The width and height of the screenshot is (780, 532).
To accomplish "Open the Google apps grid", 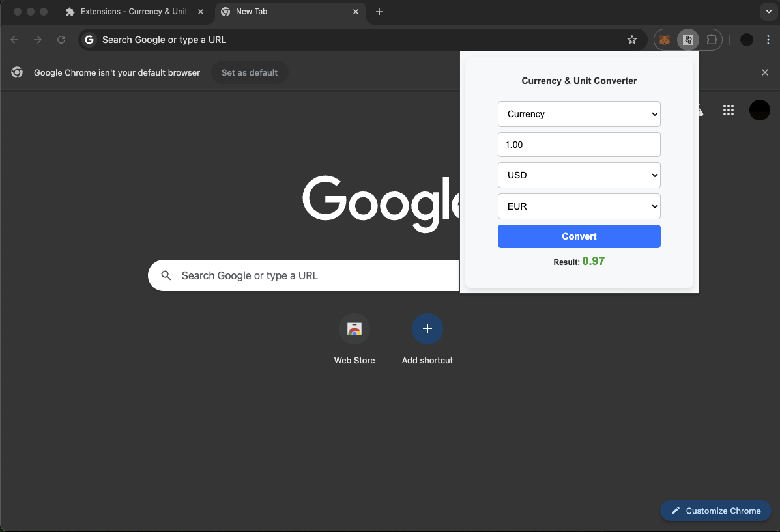I will click(729, 110).
